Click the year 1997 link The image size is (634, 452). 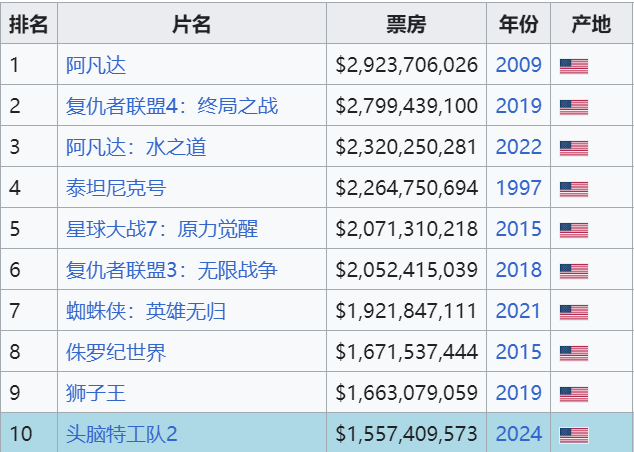pos(518,188)
